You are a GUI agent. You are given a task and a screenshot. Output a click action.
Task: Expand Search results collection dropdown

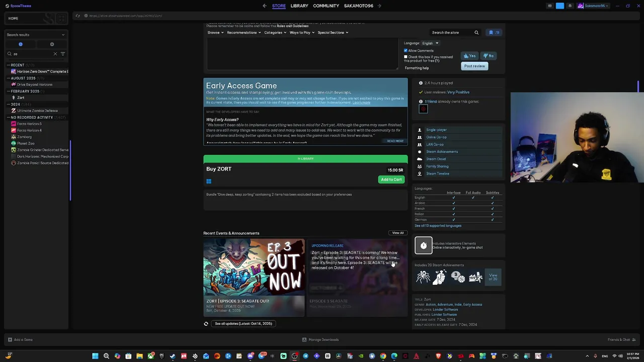tap(35, 35)
